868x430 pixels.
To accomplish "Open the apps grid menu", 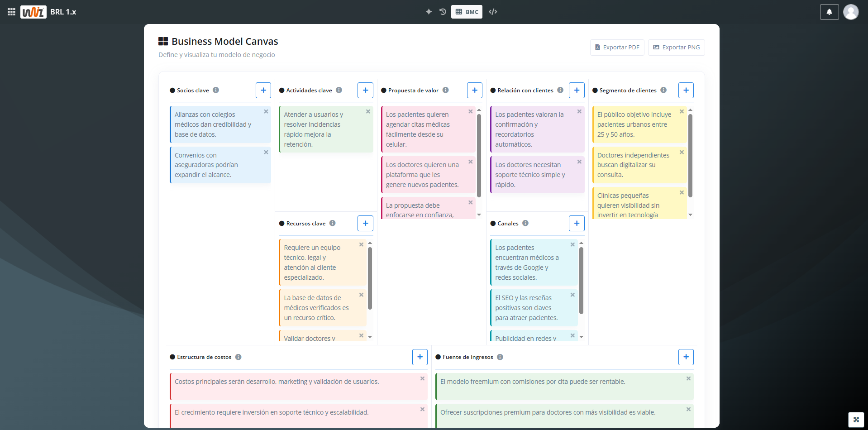I will tap(11, 12).
